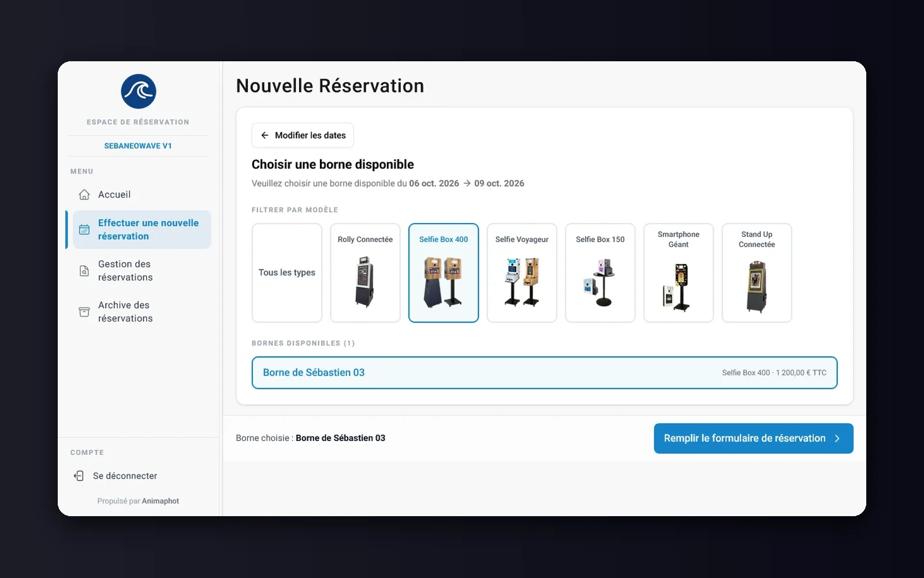Click the Borne choisie summary text
This screenshot has width=924, height=578.
(x=310, y=438)
